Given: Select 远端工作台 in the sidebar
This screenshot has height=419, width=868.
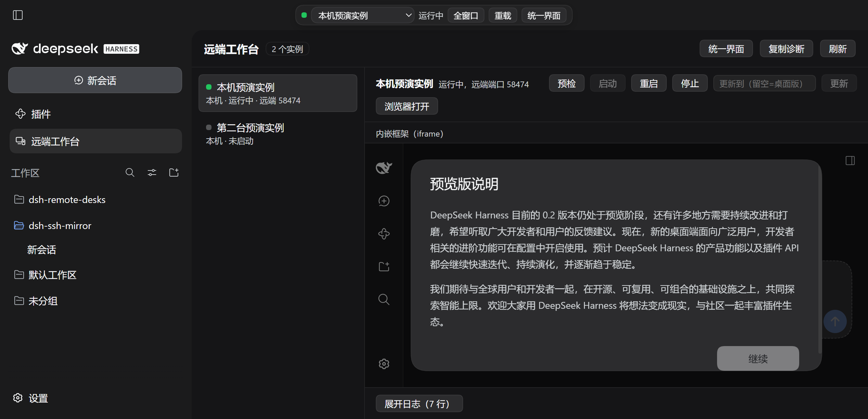Looking at the screenshot, I should (95, 141).
